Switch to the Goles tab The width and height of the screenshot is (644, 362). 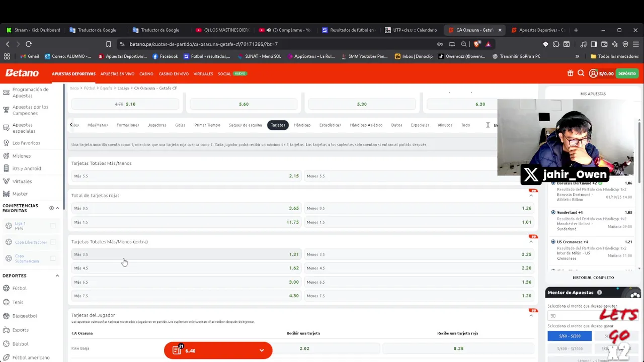180,125
